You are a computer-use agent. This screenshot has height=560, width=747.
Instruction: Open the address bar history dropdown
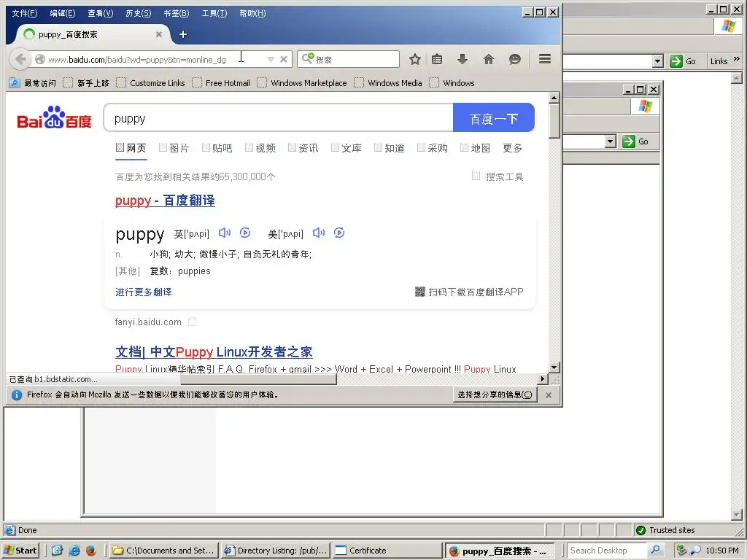pos(271,60)
